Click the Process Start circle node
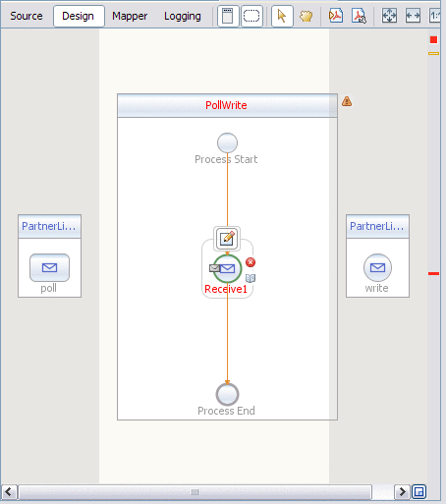This screenshot has height=504, width=446. (x=227, y=142)
